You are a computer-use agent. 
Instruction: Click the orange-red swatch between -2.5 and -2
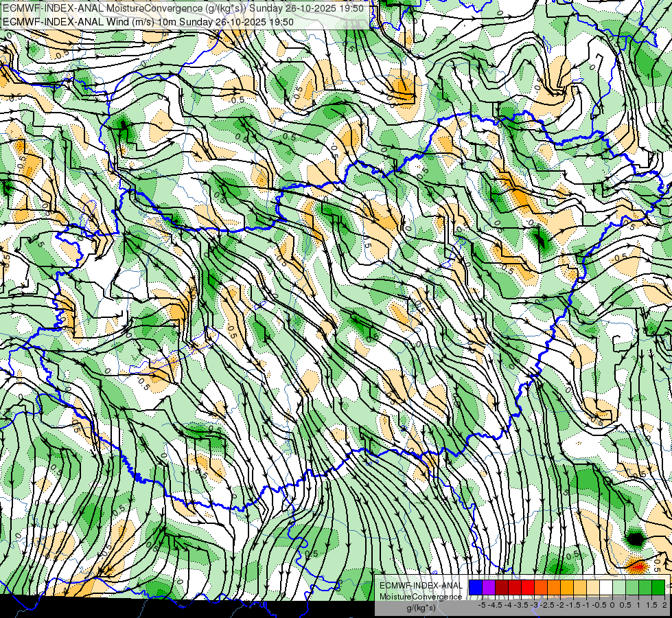[x=541, y=588]
